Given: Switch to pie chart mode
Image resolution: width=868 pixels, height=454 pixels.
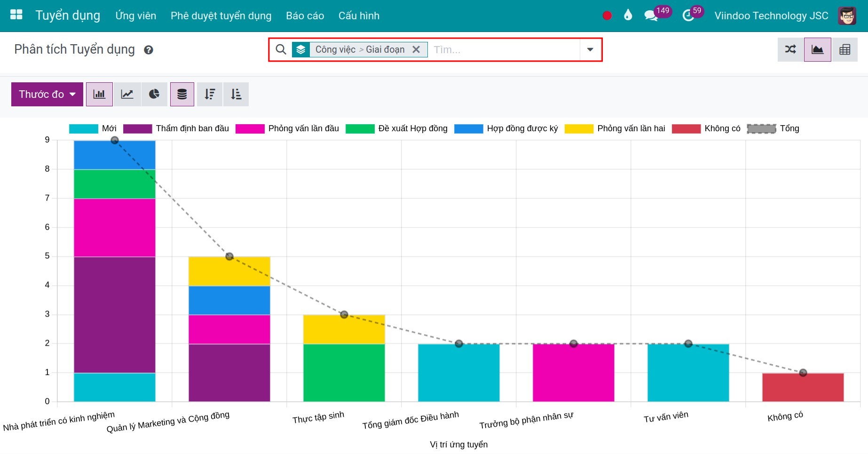Looking at the screenshot, I should [x=154, y=94].
